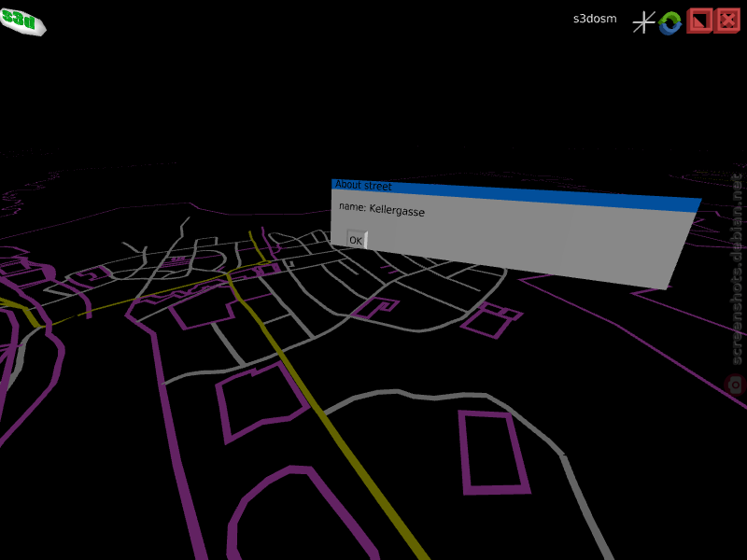Click the red resize window icon

tap(699, 21)
